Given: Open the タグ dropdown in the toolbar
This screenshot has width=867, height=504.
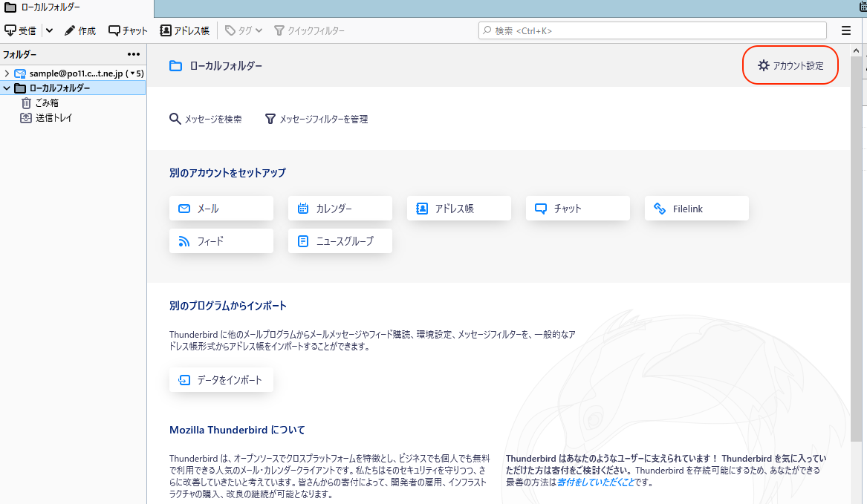Looking at the screenshot, I should pos(244,31).
